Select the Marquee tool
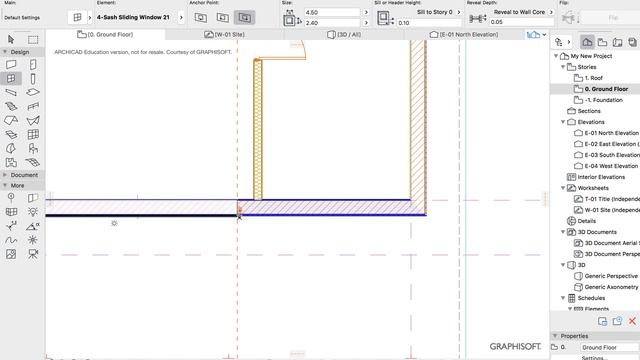This screenshot has width=640, height=360. coord(33,39)
